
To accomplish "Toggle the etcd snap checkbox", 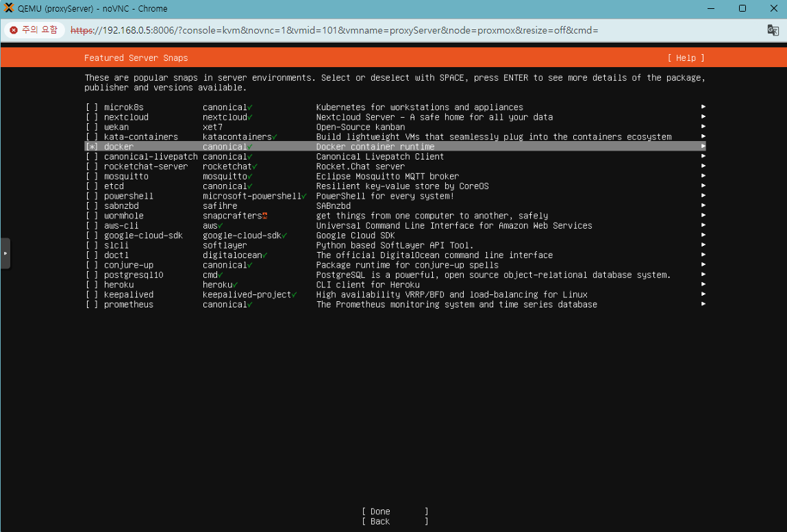I will [x=92, y=186].
